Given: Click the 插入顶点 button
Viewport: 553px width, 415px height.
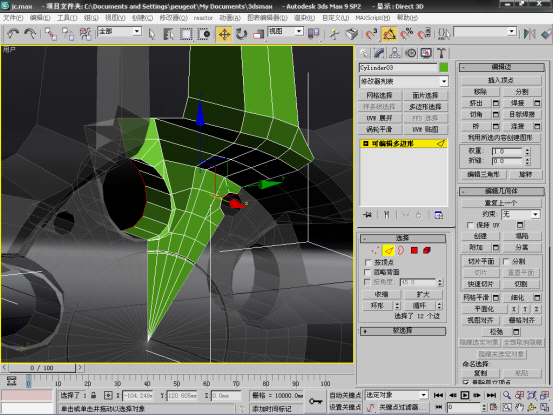Looking at the screenshot, I should [x=500, y=80].
